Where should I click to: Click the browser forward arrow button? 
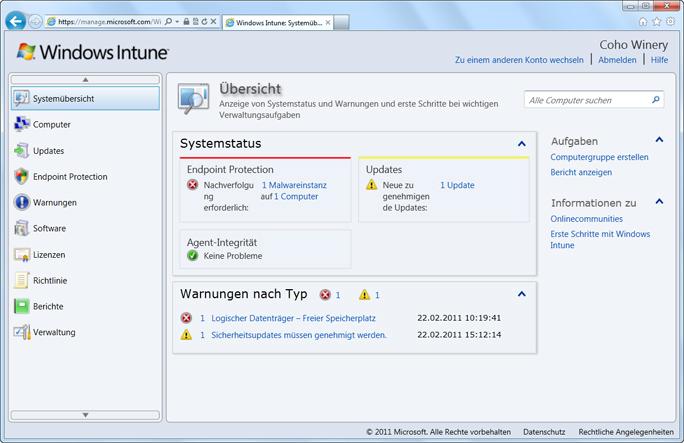[x=35, y=21]
